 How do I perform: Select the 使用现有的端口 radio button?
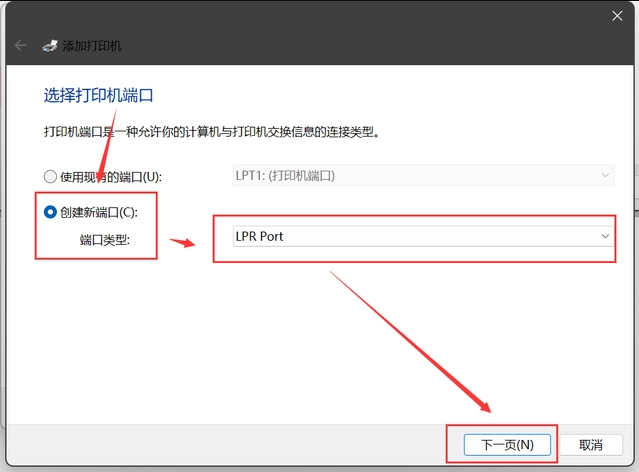tap(50, 176)
